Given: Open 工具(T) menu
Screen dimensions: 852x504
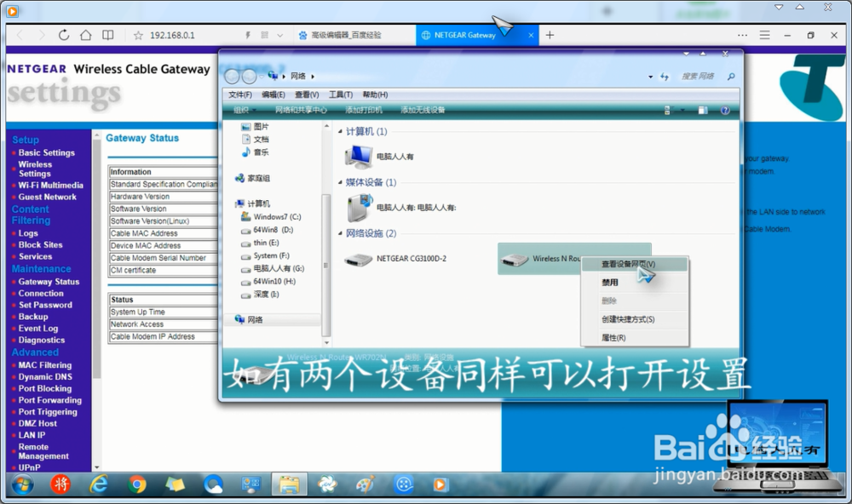Looking at the screenshot, I should coord(341,94).
